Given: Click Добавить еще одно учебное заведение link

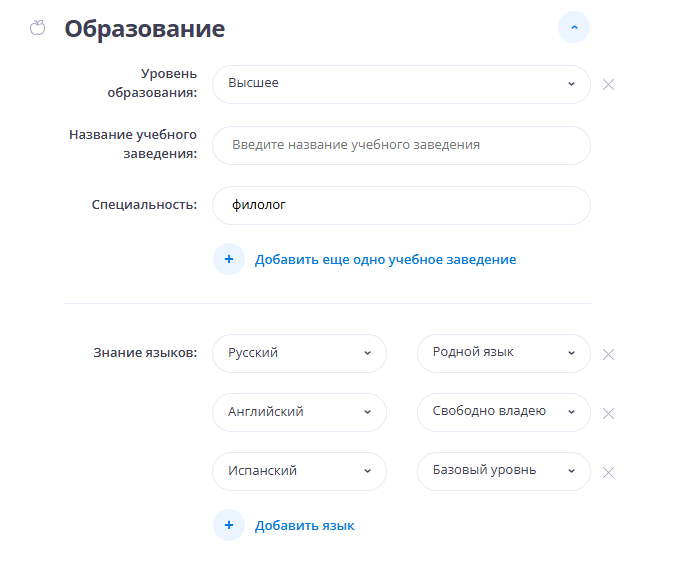Looking at the screenshot, I should [385, 259].
